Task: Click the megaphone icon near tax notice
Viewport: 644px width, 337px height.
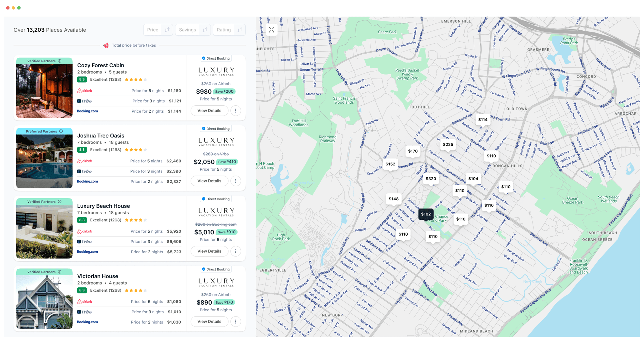Action: [106, 45]
